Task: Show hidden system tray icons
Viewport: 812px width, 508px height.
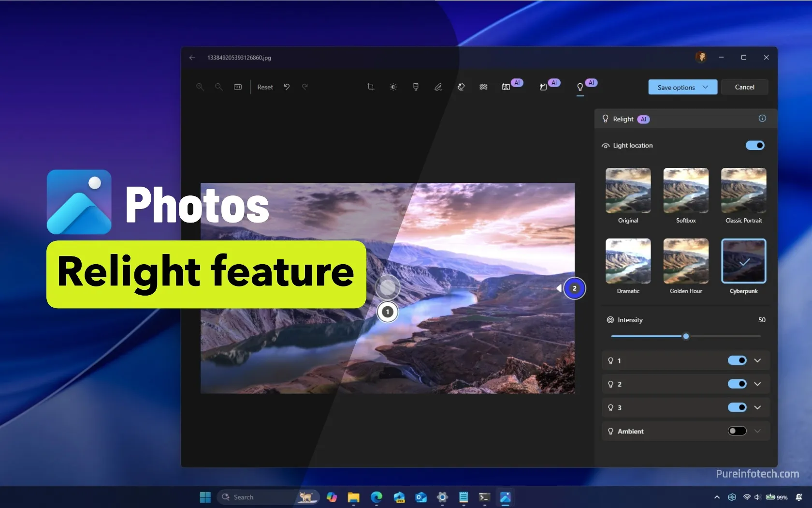Action: point(717,497)
